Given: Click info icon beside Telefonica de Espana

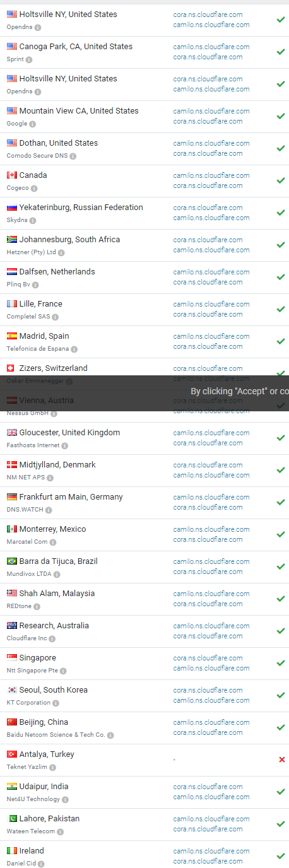Looking at the screenshot, I should (74, 349).
